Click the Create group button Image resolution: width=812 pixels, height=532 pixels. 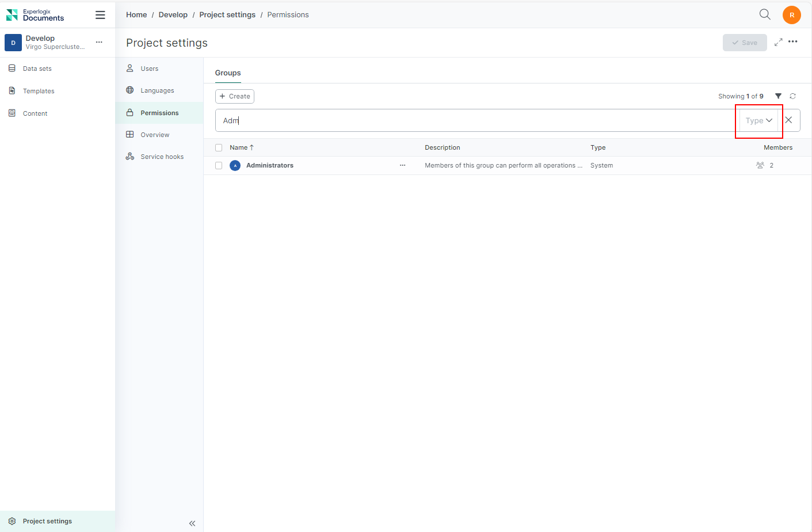click(x=235, y=96)
